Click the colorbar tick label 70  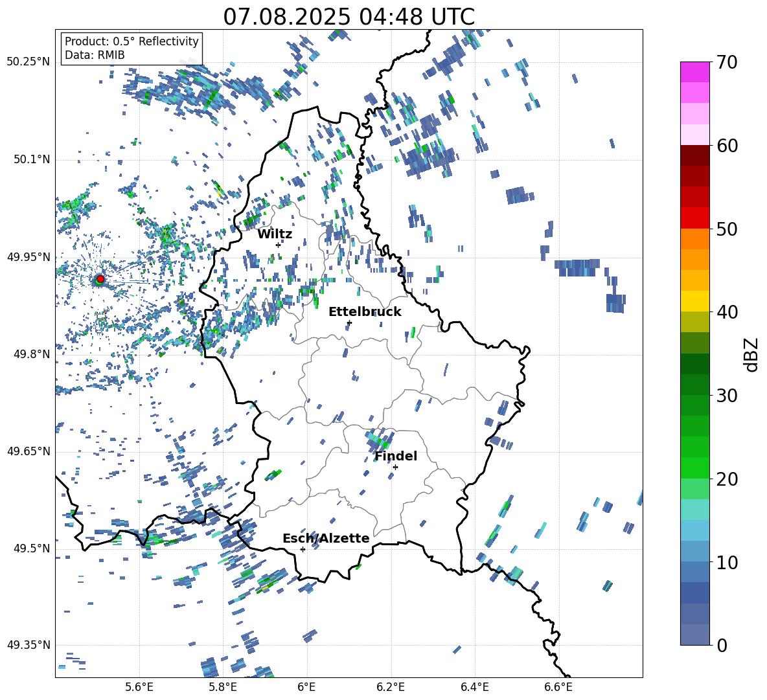pos(727,62)
